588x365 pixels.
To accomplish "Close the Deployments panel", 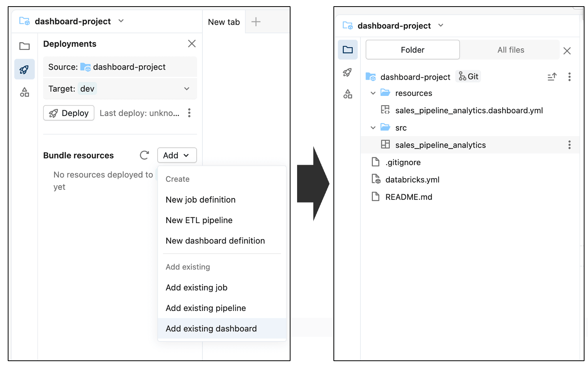I will point(192,43).
